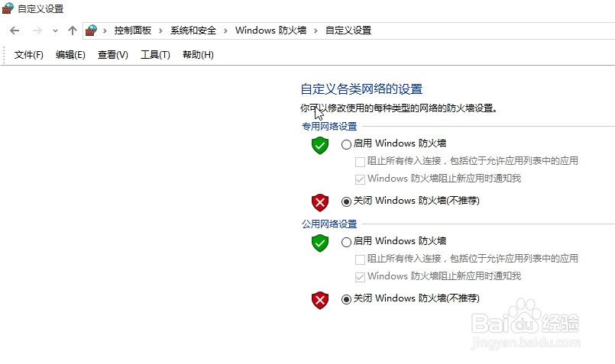Click the green shield under 专用网络设置
The height and width of the screenshot is (364, 615).
320,145
